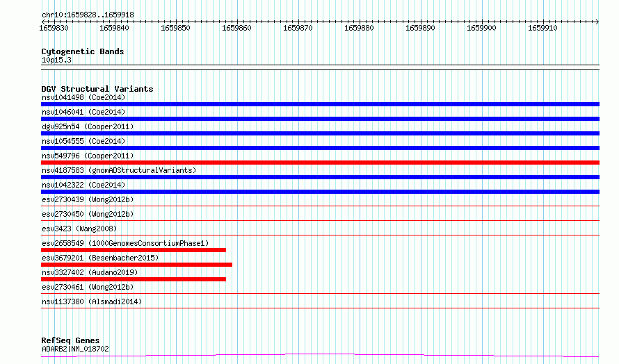This screenshot has height=364, width=619.
Task: Click red bar under nsv549796
Action: [x=320, y=163]
